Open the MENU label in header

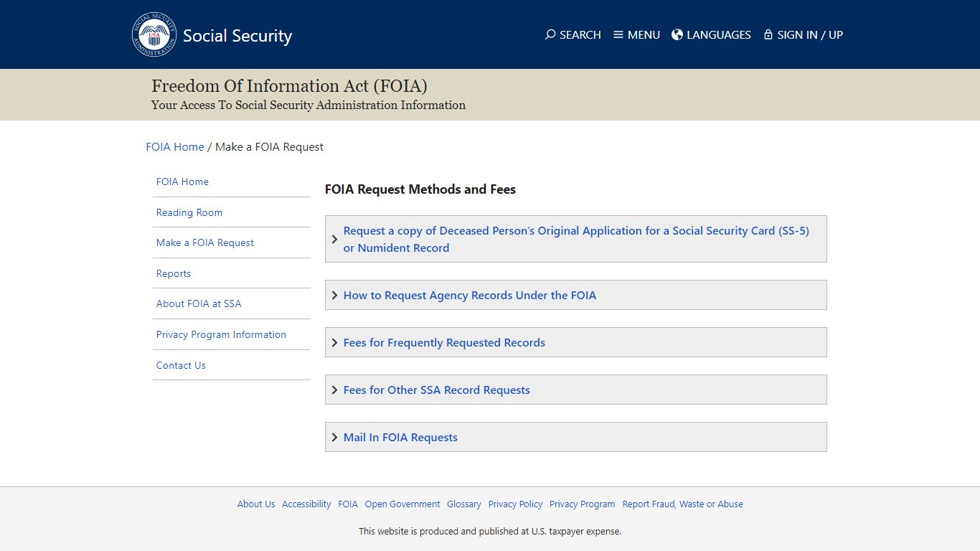(x=644, y=34)
